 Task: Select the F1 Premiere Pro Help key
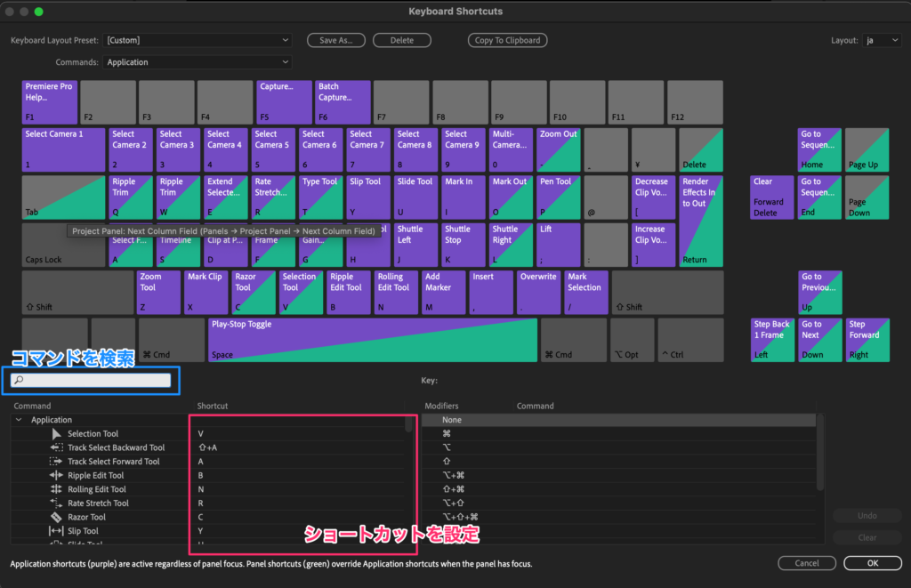click(x=50, y=102)
